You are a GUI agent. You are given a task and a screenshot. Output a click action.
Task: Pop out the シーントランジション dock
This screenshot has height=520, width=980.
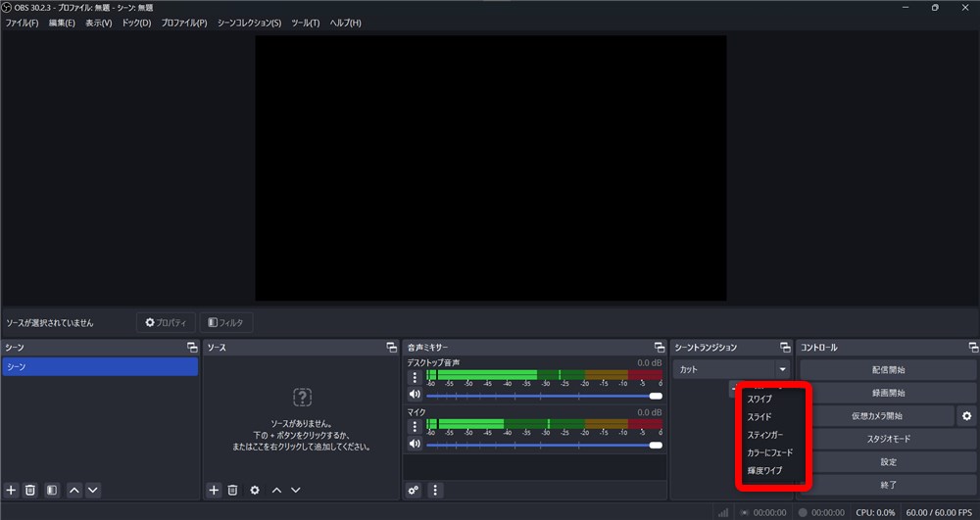(x=785, y=347)
